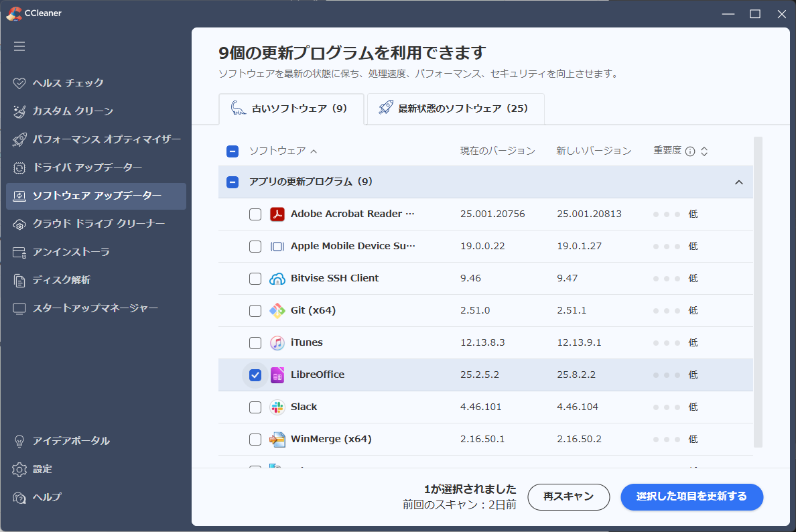Click the settings gear icon
Screen dimensions: 796x532
coord(19,470)
